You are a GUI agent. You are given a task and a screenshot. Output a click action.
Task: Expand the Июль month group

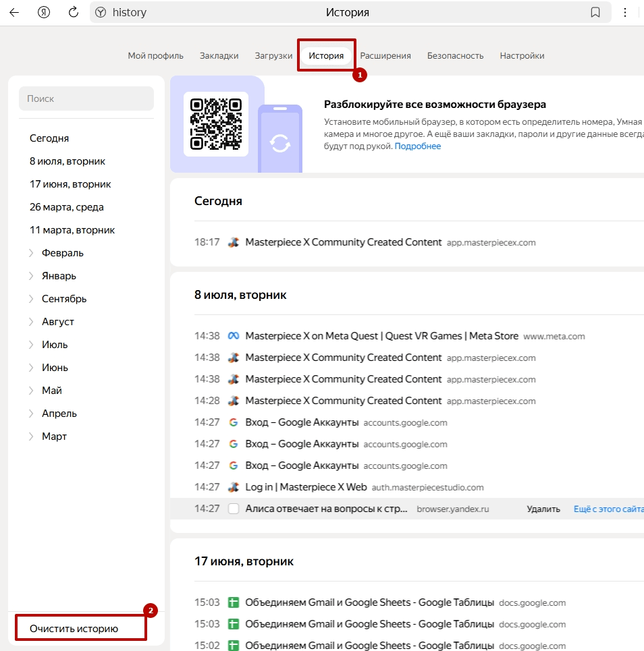31,345
